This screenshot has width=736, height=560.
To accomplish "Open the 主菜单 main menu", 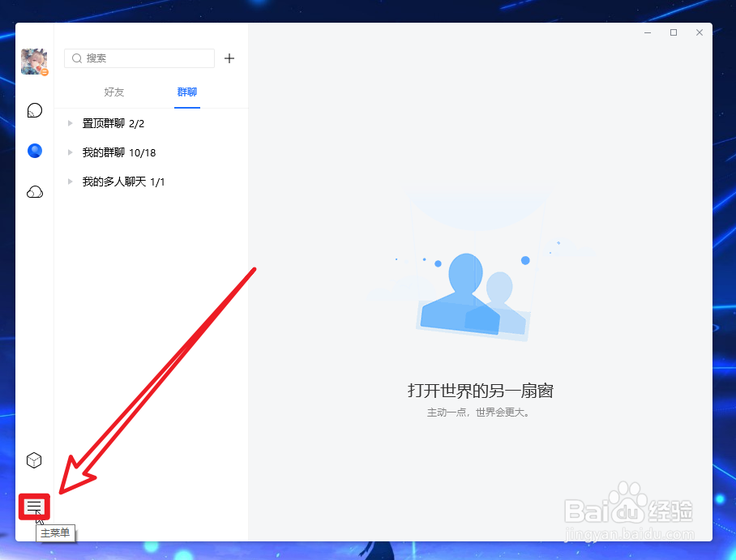I will coord(33,507).
